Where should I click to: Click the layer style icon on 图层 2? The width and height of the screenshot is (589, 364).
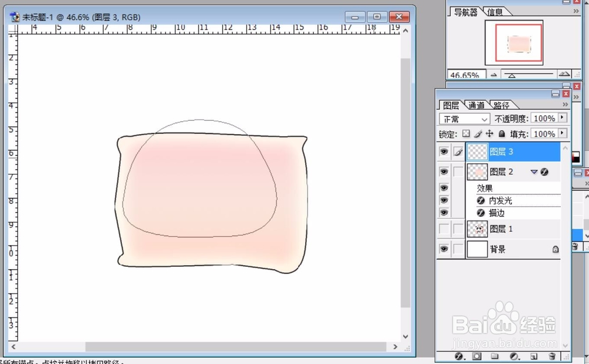coord(544,171)
